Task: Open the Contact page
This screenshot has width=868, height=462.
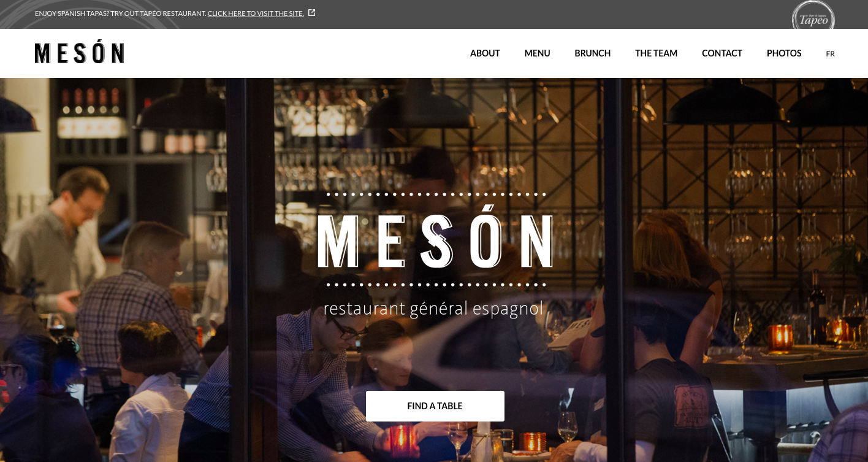Action: tap(722, 53)
